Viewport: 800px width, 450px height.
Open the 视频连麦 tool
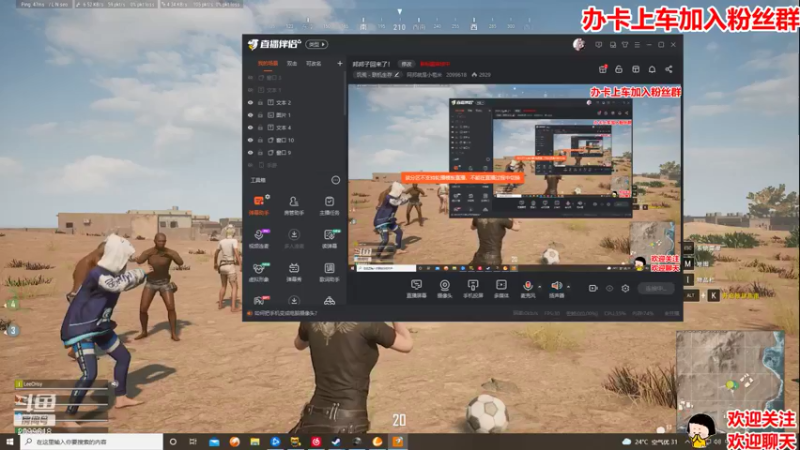259,239
